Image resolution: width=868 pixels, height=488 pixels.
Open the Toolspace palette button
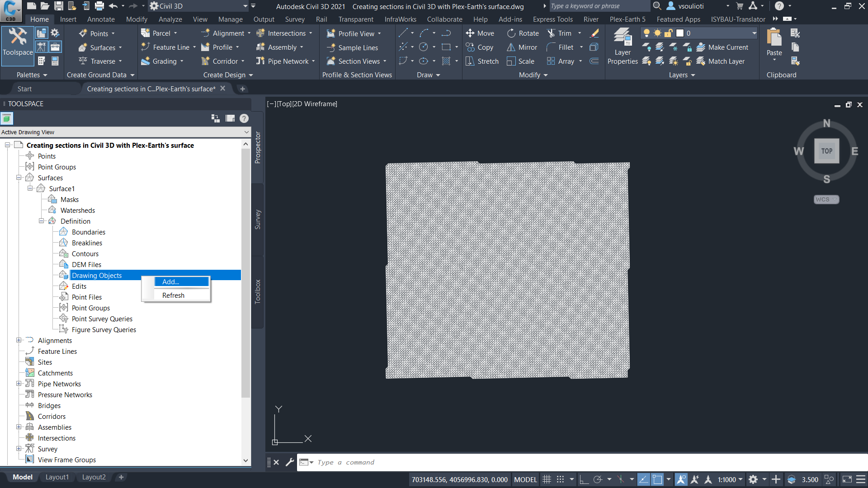click(x=18, y=46)
